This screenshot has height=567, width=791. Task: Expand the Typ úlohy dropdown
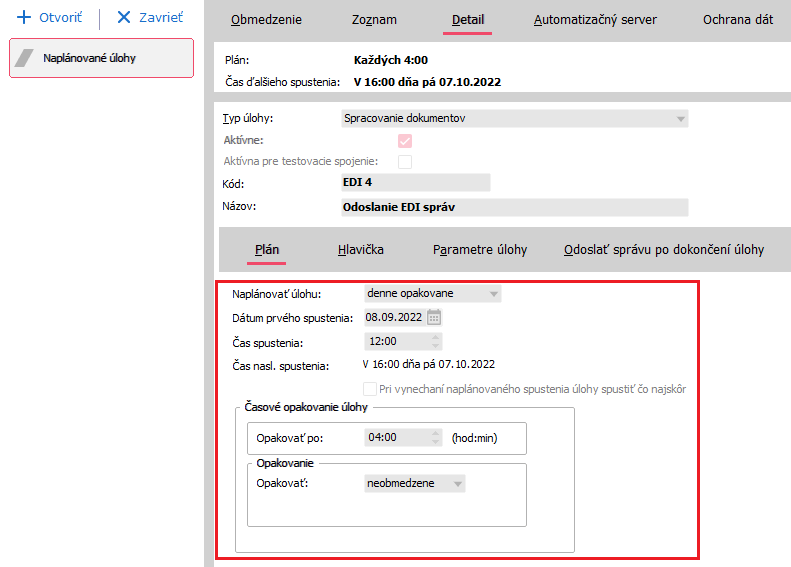tap(681, 119)
